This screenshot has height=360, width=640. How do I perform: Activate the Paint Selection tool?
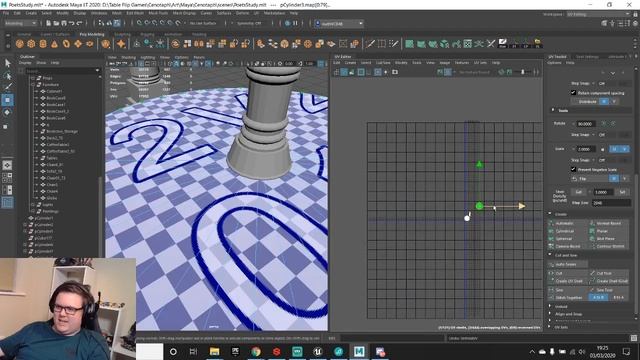[7, 87]
